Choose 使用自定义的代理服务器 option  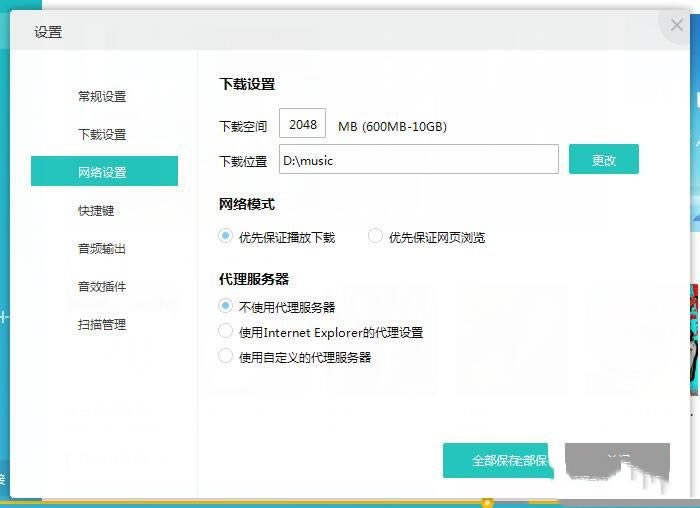point(226,356)
